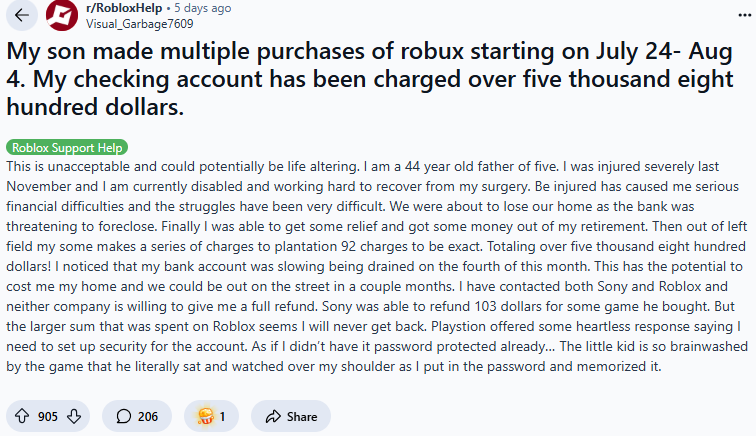Filter by the Roblox Support Help flair
The image size is (756, 436).
point(67,147)
